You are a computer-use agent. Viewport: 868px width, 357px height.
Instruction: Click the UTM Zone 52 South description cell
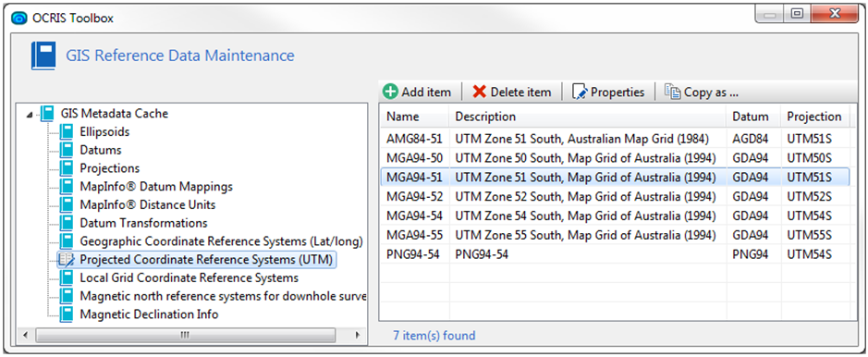click(587, 197)
